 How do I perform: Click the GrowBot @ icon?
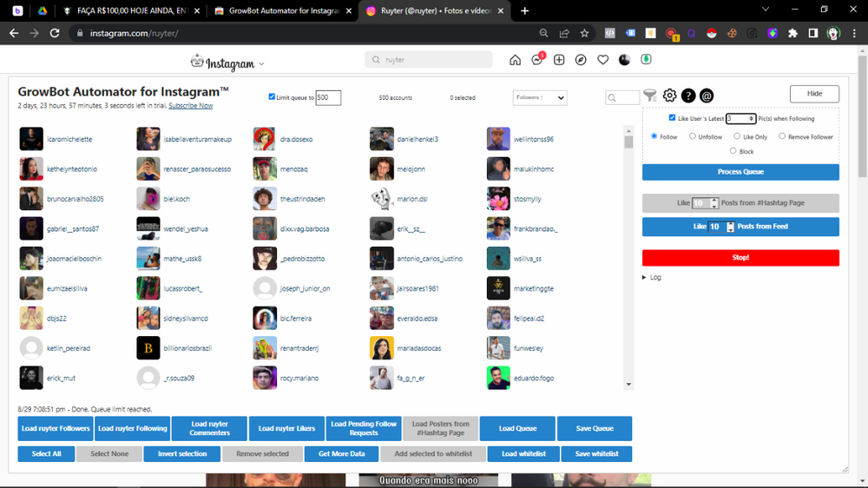[x=707, y=96]
